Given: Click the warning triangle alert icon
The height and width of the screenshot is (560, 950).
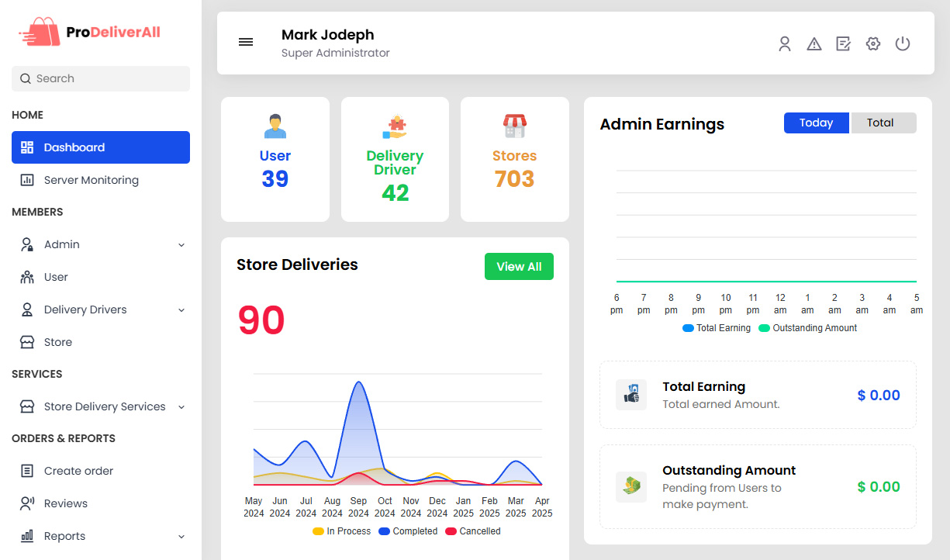Looking at the screenshot, I should pos(814,44).
